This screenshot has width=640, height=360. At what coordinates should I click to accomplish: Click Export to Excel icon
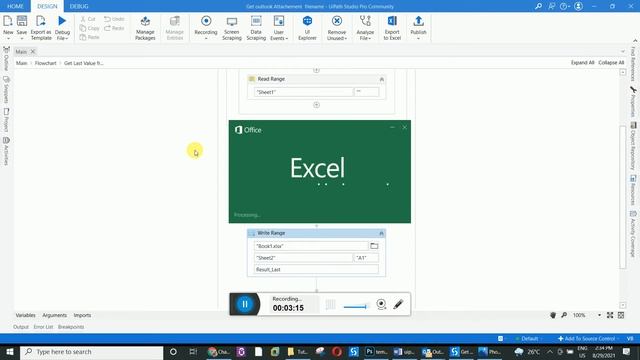[x=392, y=21]
